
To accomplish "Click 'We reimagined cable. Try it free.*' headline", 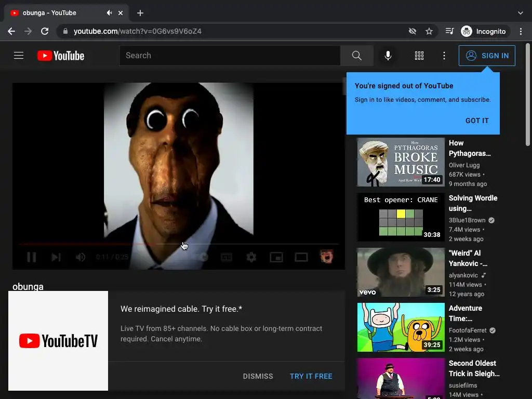I will pyautogui.click(x=181, y=309).
